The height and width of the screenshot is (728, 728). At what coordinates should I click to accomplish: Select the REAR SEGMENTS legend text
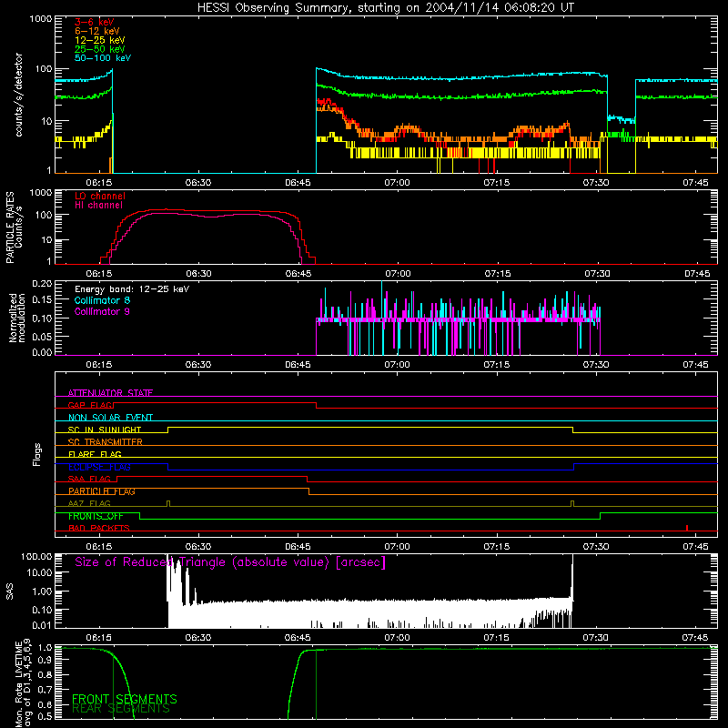click(121, 708)
